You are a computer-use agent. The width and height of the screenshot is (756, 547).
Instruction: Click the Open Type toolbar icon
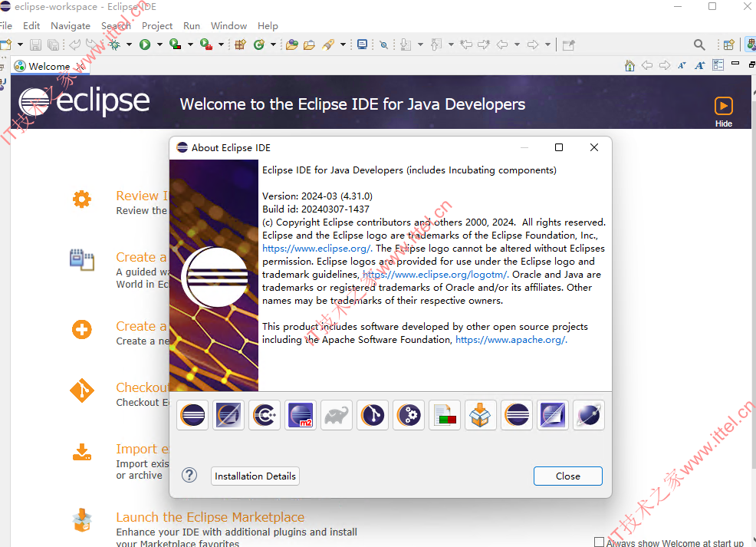pos(291,44)
